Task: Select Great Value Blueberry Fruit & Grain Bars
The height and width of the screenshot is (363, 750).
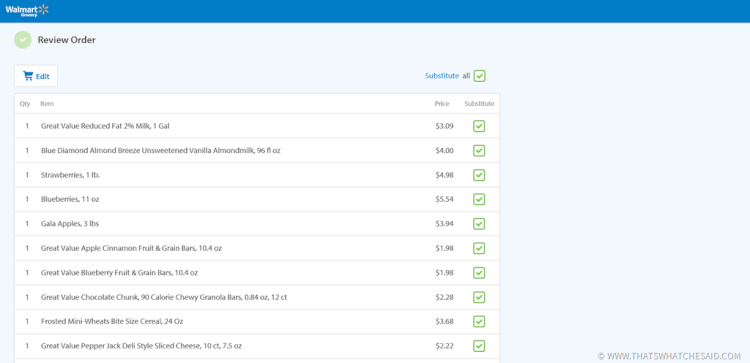Action: point(119,273)
